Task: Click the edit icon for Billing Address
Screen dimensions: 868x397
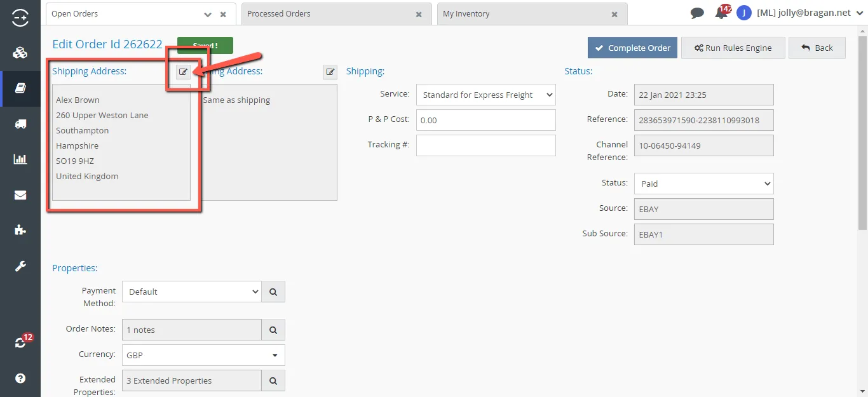Action: pyautogui.click(x=330, y=72)
